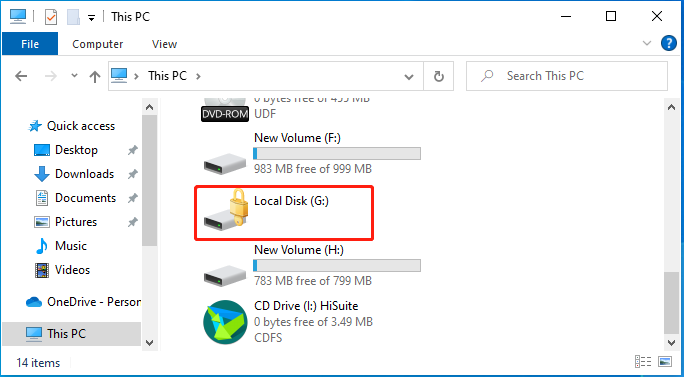This screenshot has width=684, height=377.
Task: Click the Search This PC field
Action: [567, 76]
